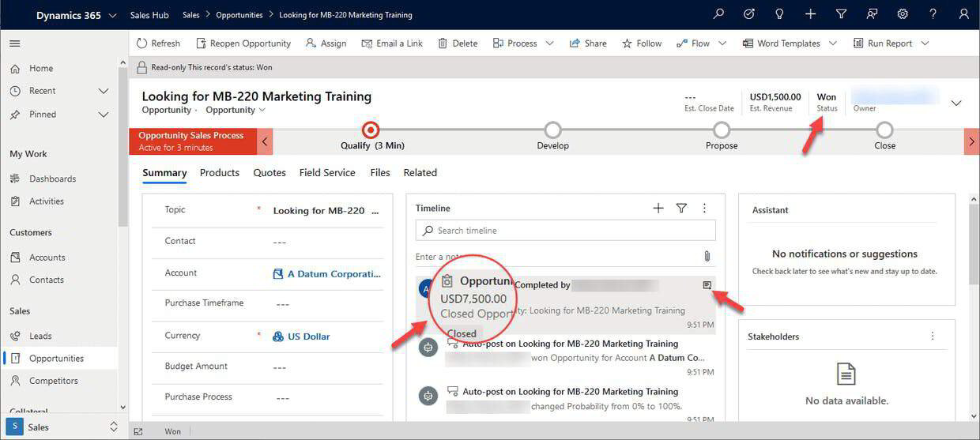Click the Refresh command

point(158,43)
